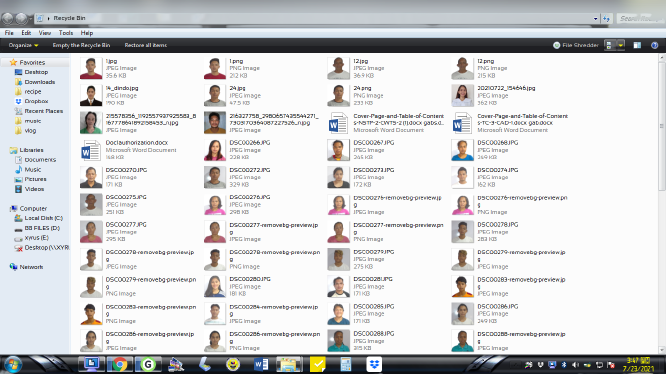Open Microsoft Word from the taskbar

point(261,364)
